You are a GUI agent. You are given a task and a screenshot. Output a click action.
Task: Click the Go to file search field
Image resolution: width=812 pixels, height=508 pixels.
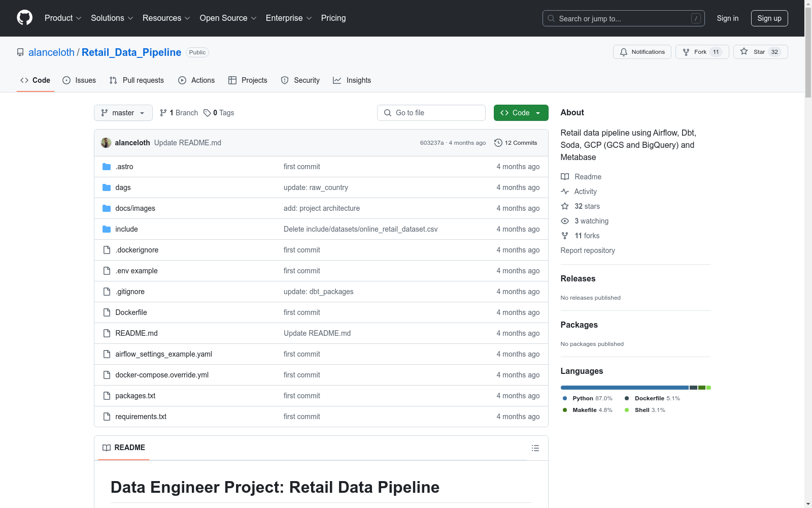click(x=431, y=113)
